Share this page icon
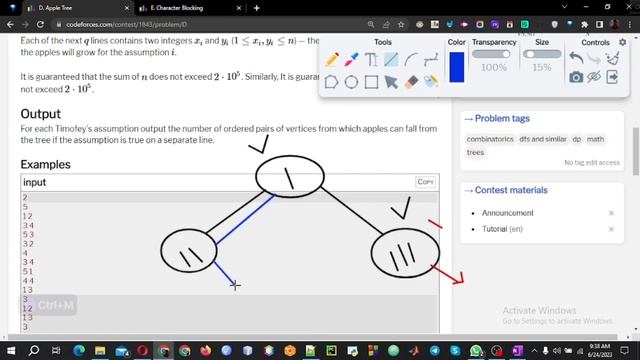 (386, 24)
